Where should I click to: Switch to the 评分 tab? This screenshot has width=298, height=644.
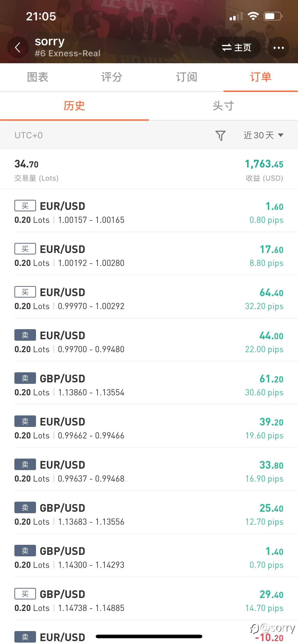[x=112, y=77]
